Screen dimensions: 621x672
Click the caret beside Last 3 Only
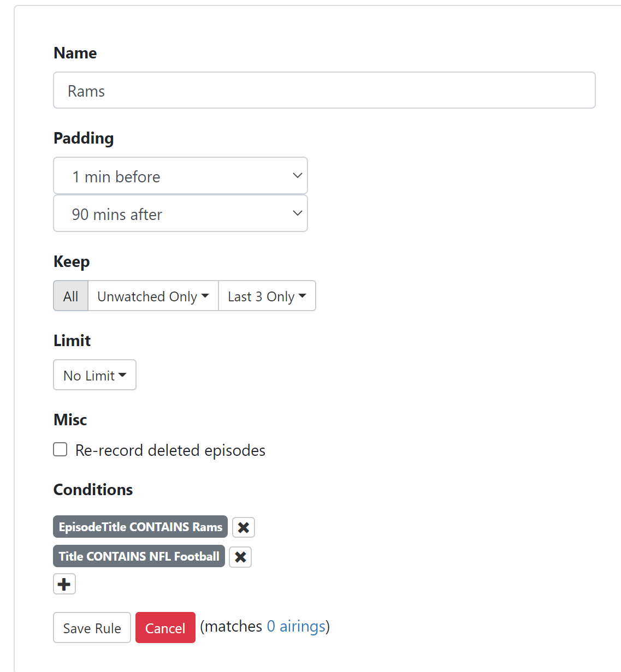(303, 296)
